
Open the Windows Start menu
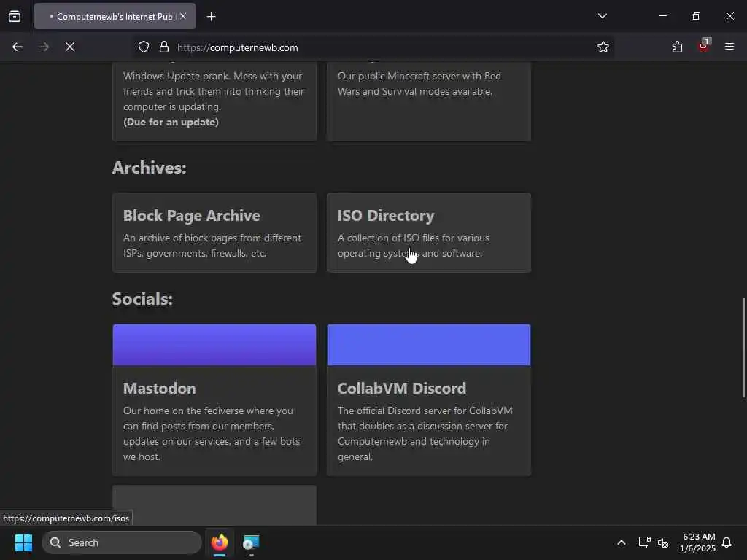23,542
